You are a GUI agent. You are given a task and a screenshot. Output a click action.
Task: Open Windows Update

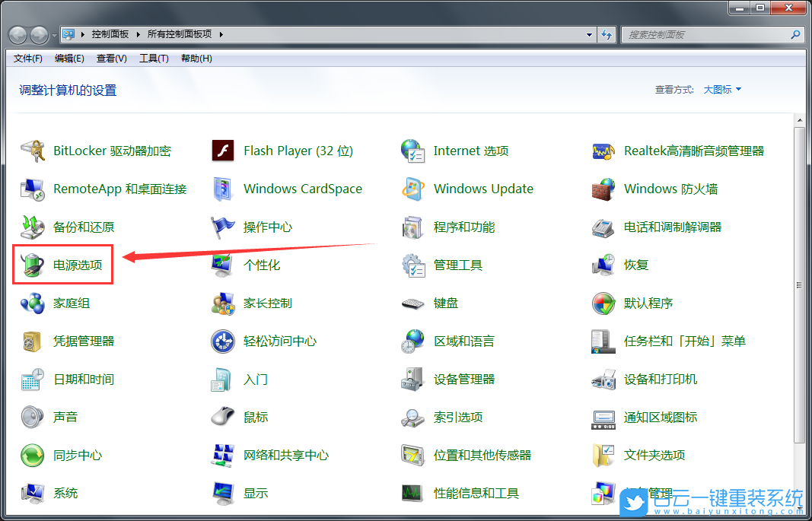(x=482, y=189)
